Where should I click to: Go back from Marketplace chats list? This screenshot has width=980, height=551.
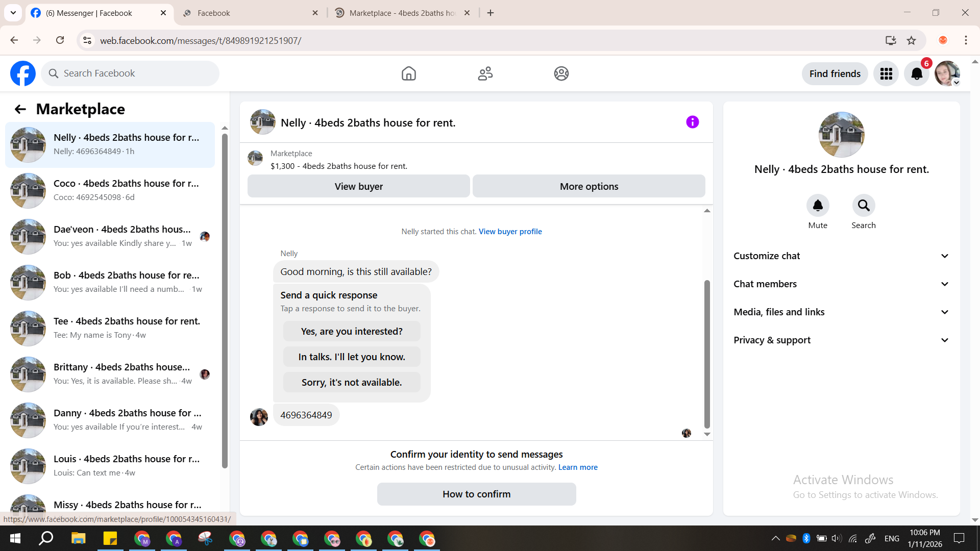pos(20,109)
